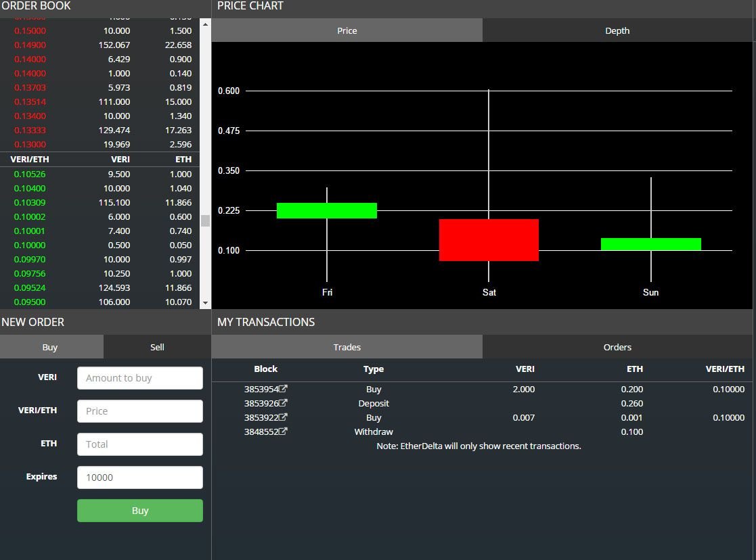Select buy order at 0.10000 in order book
The image size is (756, 560).
tap(100, 245)
